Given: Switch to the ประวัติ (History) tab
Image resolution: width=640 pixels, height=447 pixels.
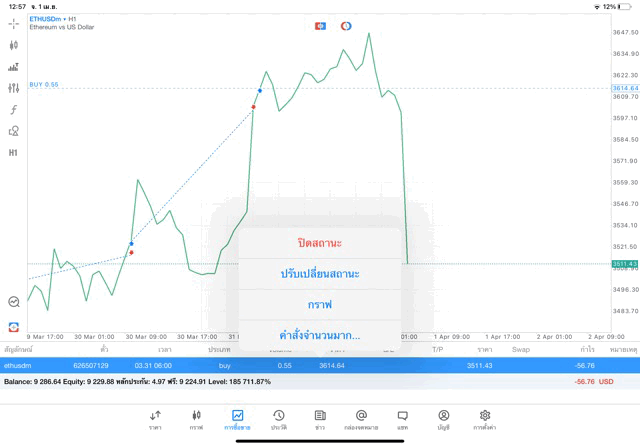Looking at the screenshot, I should pos(279,419).
